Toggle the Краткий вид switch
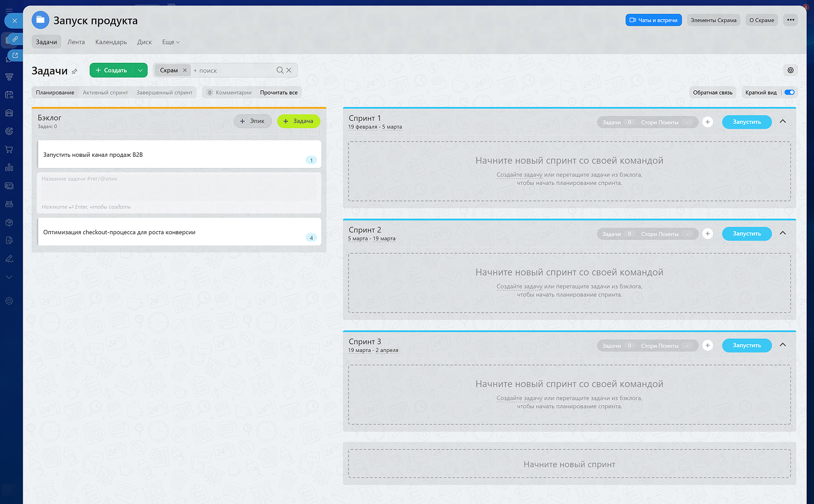This screenshot has height=504, width=814. point(789,93)
